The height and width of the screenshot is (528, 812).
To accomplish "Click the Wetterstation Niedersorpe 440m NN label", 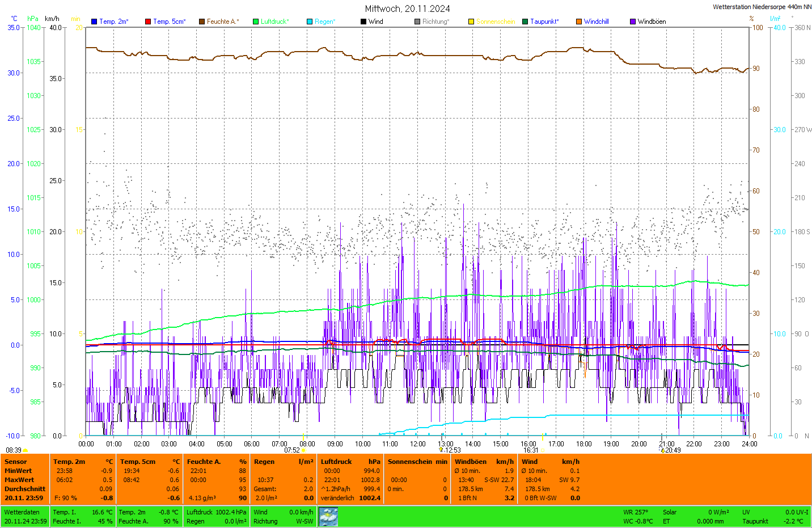I will click(762, 7).
